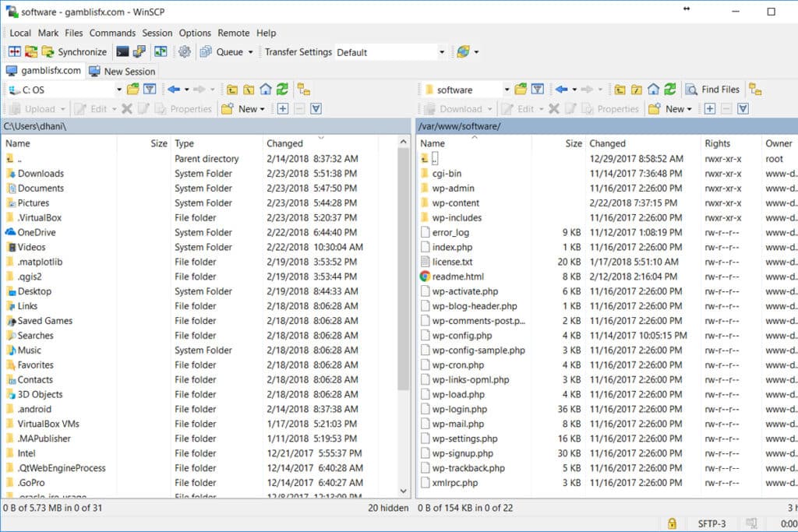Click the remote New folder button
Image resolution: width=798 pixels, height=532 pixels.
671,109
